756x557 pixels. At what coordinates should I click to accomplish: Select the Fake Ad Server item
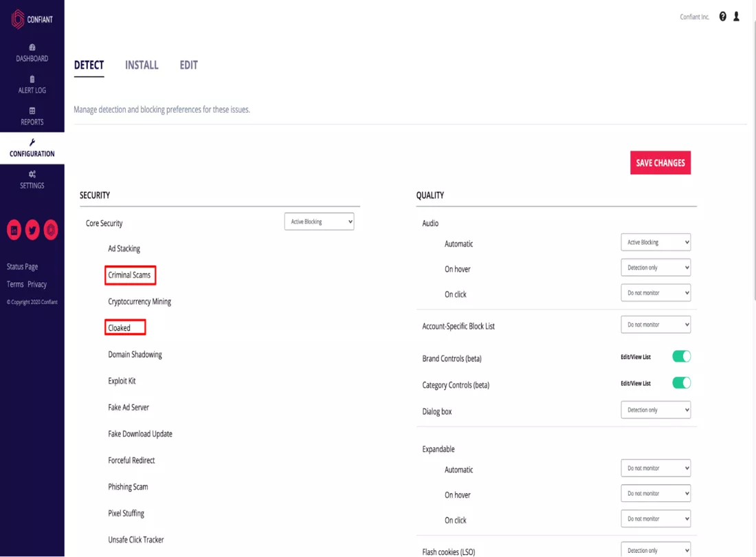pos(129,408)
